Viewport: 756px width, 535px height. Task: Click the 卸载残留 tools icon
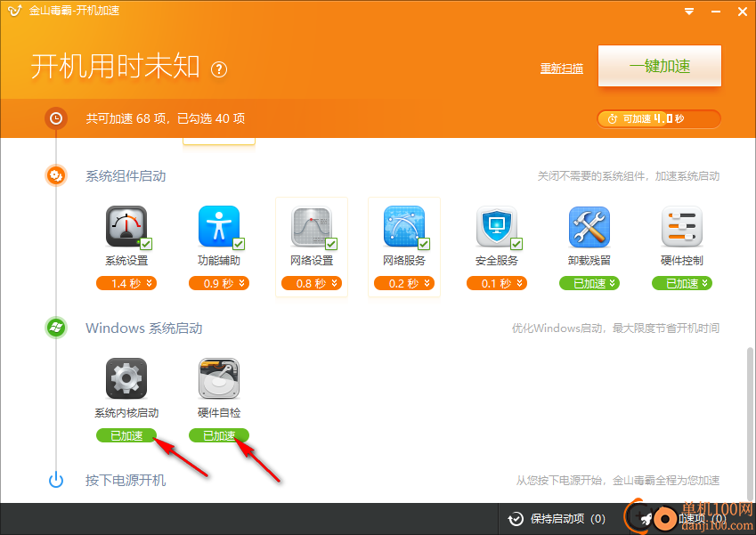pos(589,226)
